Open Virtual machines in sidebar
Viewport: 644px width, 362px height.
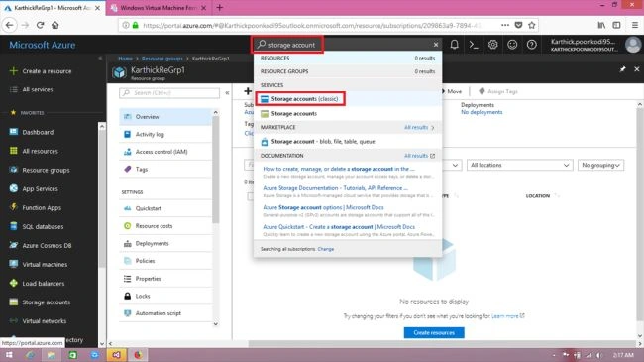(45, 265)
